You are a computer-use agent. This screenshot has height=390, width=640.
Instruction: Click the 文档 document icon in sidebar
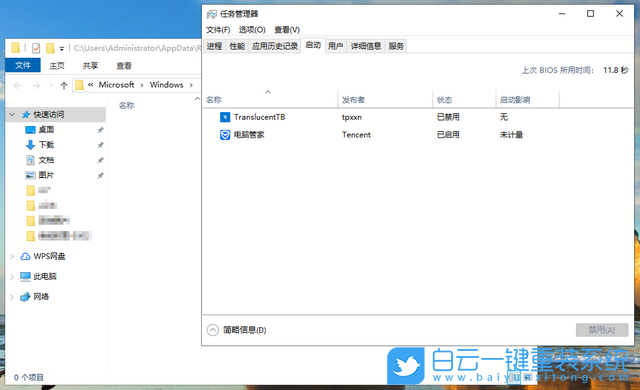(30, 160)
